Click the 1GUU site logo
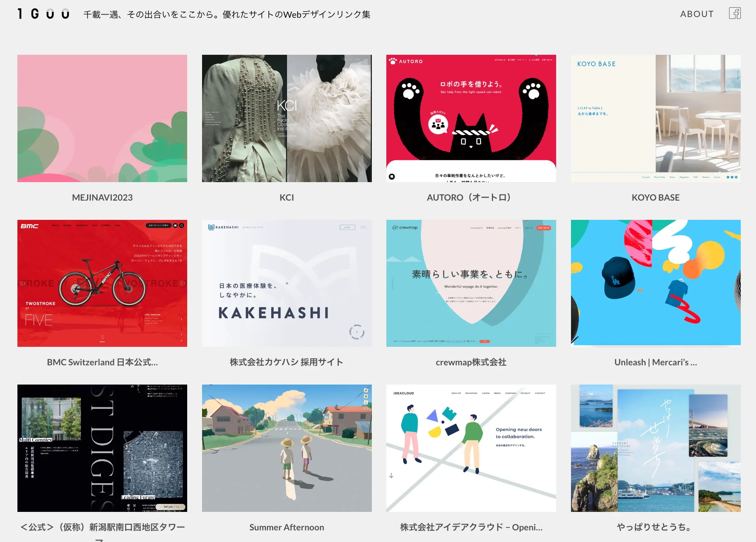Image resolution: width=756 pixels, height=542 pixels. [x=44, y=14]
